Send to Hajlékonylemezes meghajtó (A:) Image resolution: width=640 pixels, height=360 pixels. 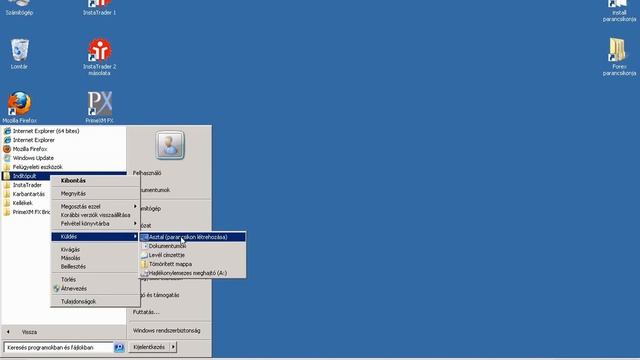click(193, 273)
